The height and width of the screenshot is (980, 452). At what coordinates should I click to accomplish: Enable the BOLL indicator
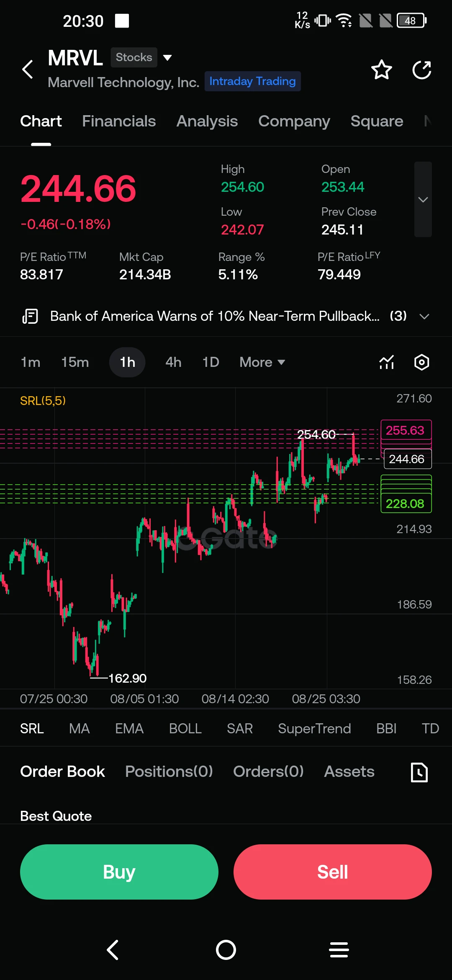pyautogui.click(x=185, y=729)
